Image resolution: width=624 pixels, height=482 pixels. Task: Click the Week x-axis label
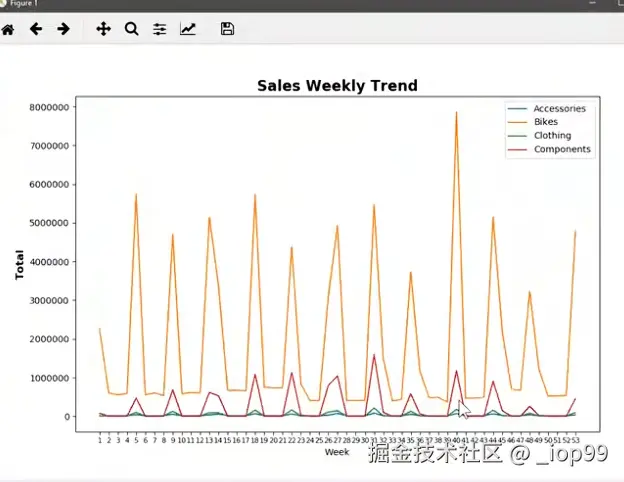click(337, 452)
